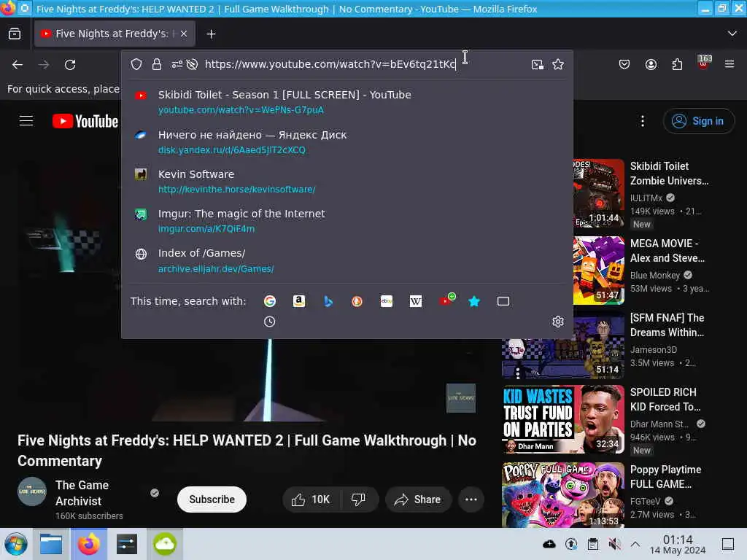Click the site security padlock icon
The width and height of the screenshot is (747, 560).
click(x=157, y=64)
